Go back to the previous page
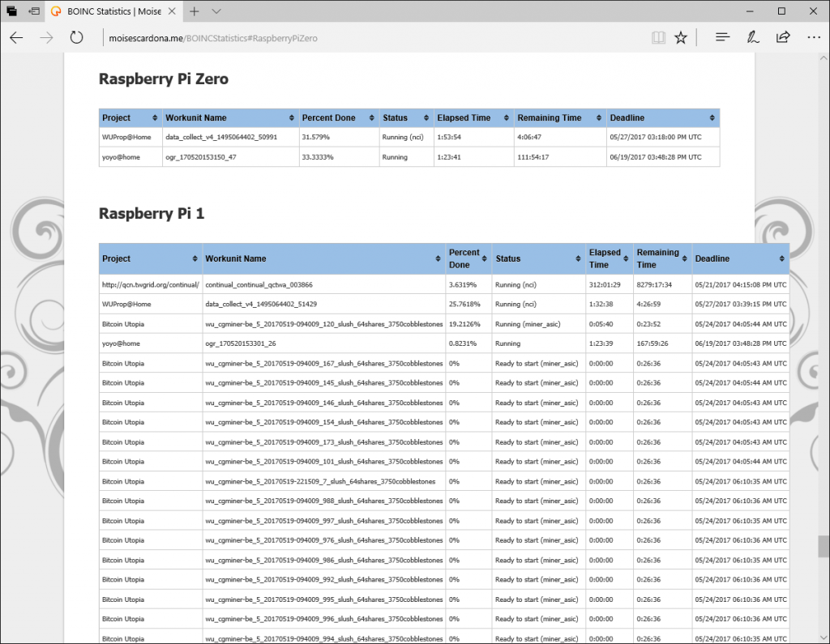830x644 pixels. (x=16, y=37)
